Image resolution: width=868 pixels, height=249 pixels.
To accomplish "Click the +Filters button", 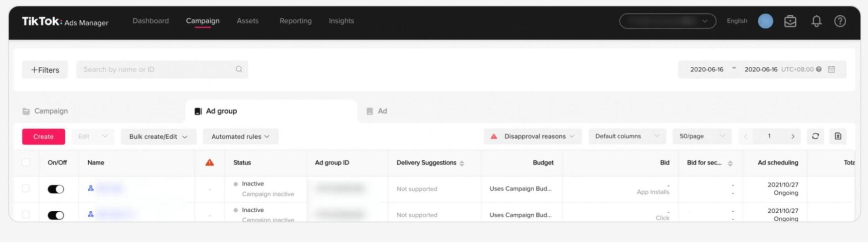I will point(45,70).
